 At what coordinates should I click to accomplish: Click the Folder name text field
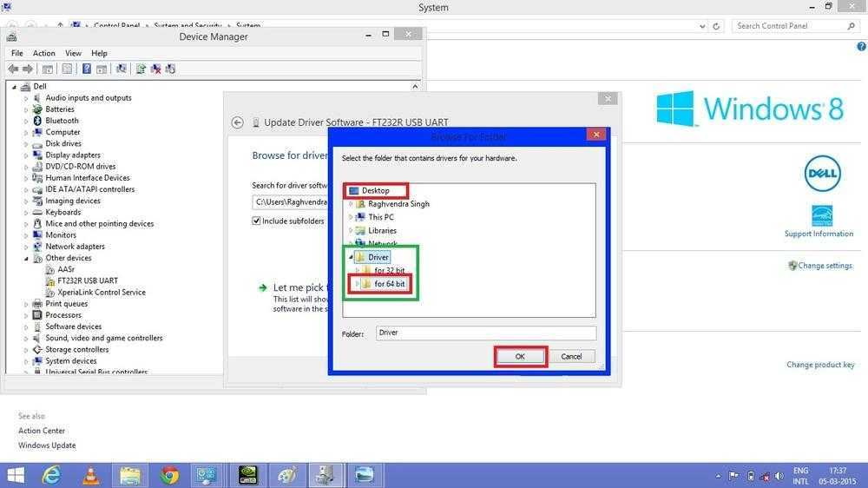tap(485, 333)
